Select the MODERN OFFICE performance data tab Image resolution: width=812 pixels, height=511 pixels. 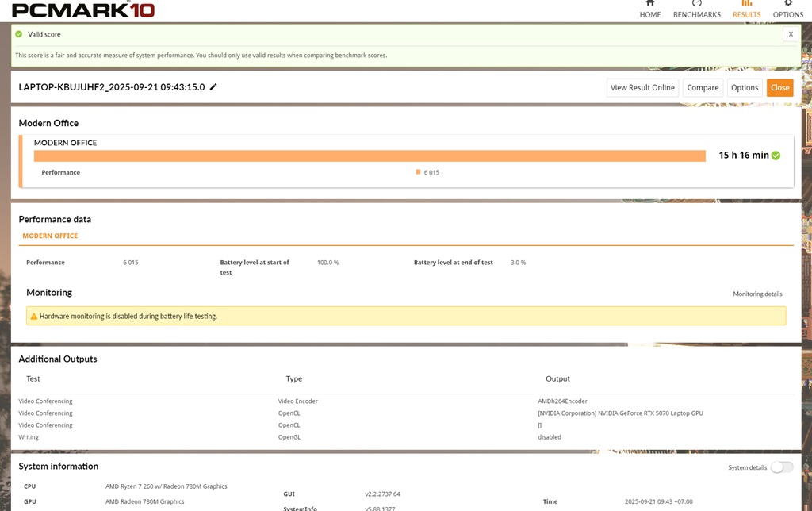[x=50, y=236]
